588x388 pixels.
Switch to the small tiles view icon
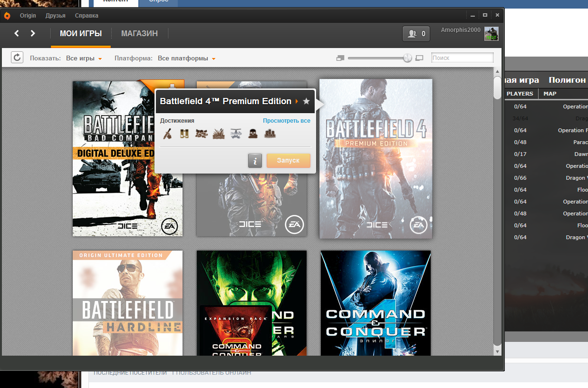tap(340, 58)
